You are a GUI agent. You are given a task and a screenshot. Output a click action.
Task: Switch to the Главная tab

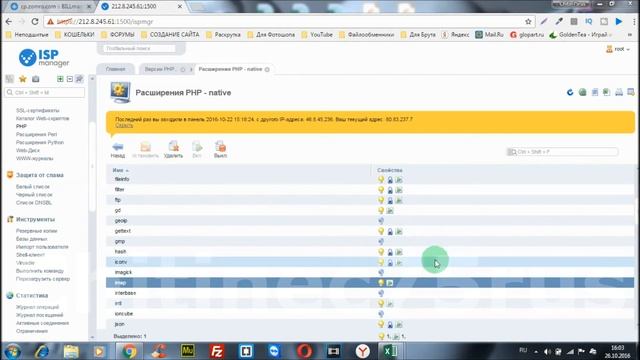pyautogui.click(x=116, y=69)
